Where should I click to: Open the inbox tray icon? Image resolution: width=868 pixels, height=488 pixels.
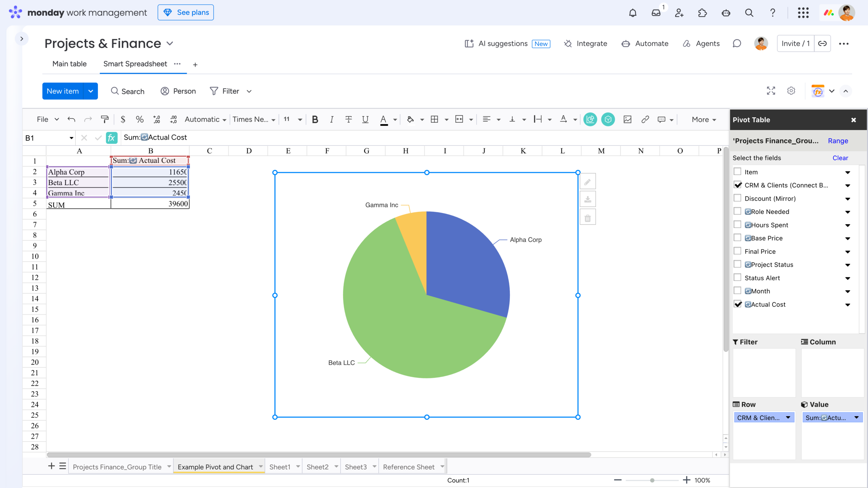click(x=656, y=13)
